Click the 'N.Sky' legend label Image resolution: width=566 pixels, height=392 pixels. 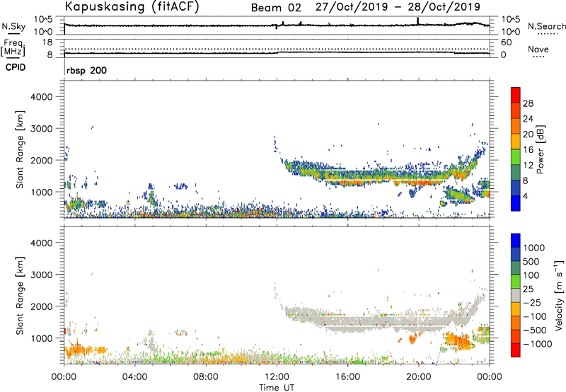(x=13, y=26)
